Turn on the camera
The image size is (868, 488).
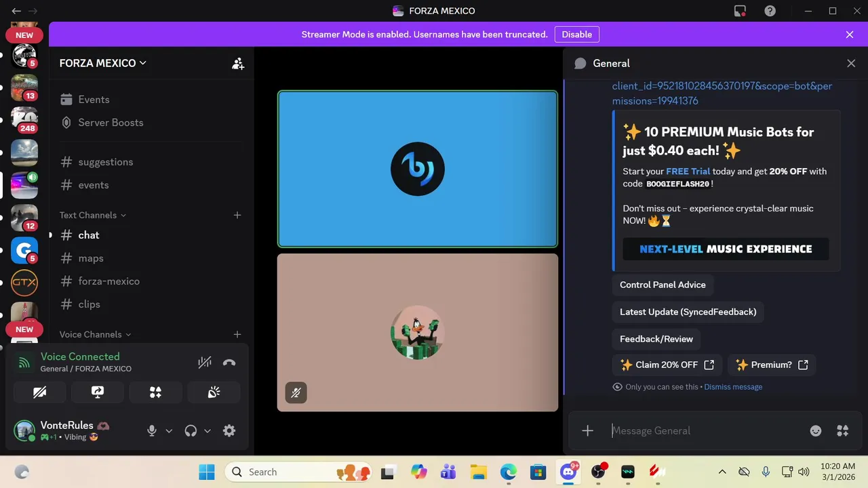40,392
